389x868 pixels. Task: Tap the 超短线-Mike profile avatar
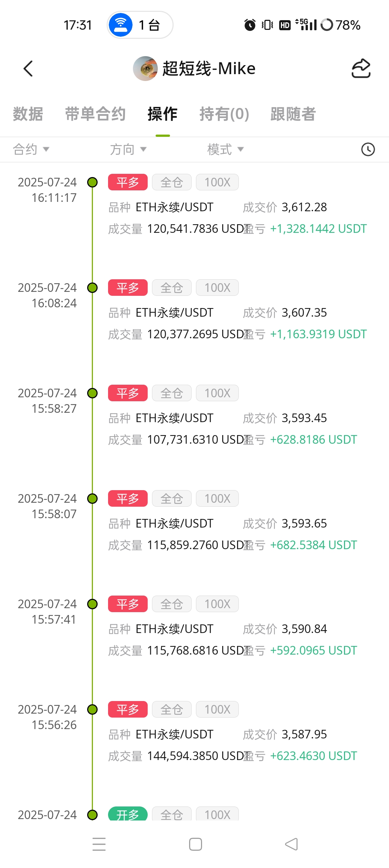pos(145,68)
